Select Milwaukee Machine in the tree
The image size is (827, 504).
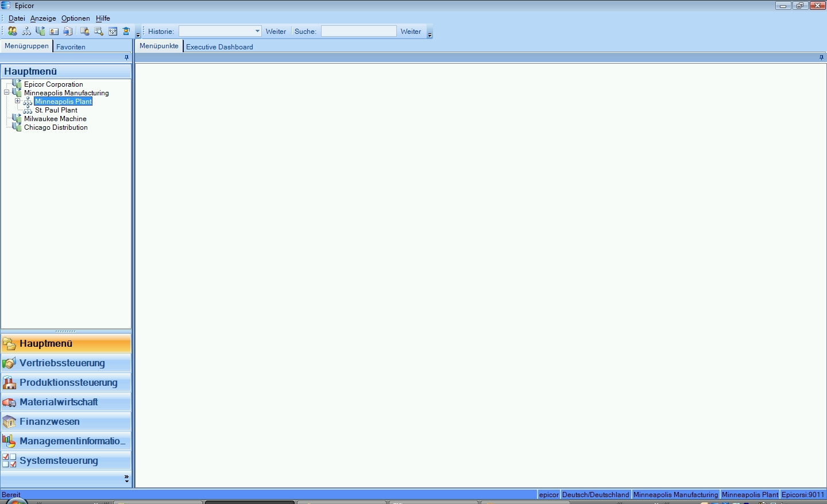pyautogui.click(x=55, y=119)
